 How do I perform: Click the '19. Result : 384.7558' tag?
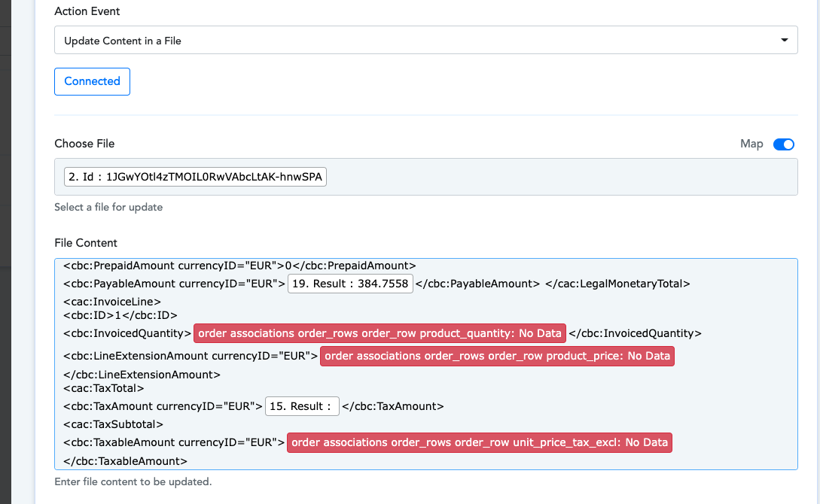[350, 284]
